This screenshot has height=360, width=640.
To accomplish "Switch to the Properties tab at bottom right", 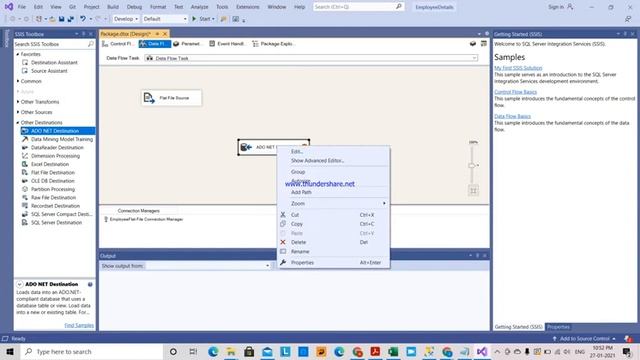I will point(558,327).
